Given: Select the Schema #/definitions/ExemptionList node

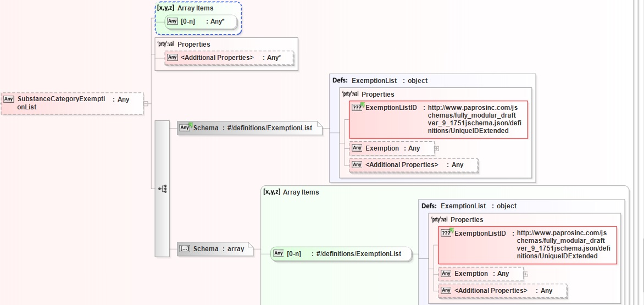Looking at the screenshot, I should pos(249,128).
